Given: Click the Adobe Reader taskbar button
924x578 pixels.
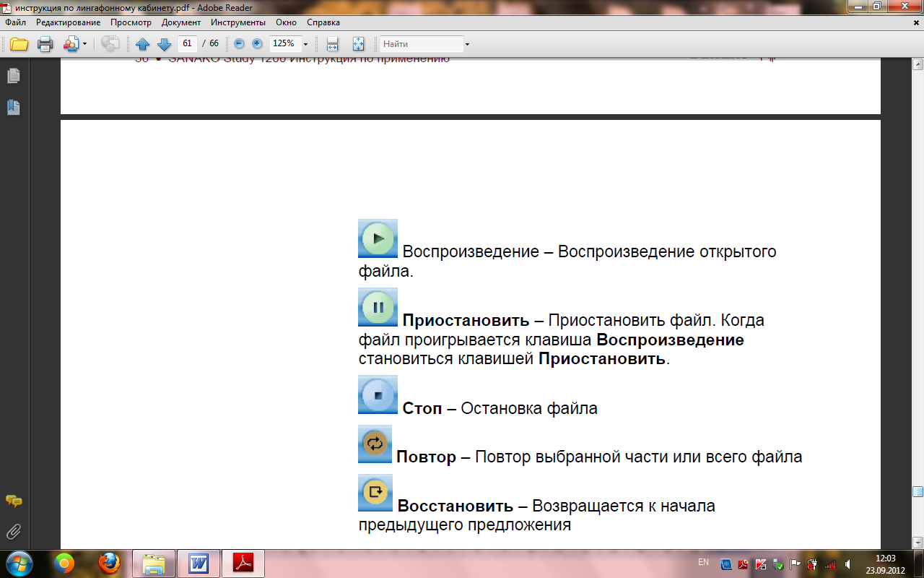Looking at the screenshot, I should (x=243, y=563).
